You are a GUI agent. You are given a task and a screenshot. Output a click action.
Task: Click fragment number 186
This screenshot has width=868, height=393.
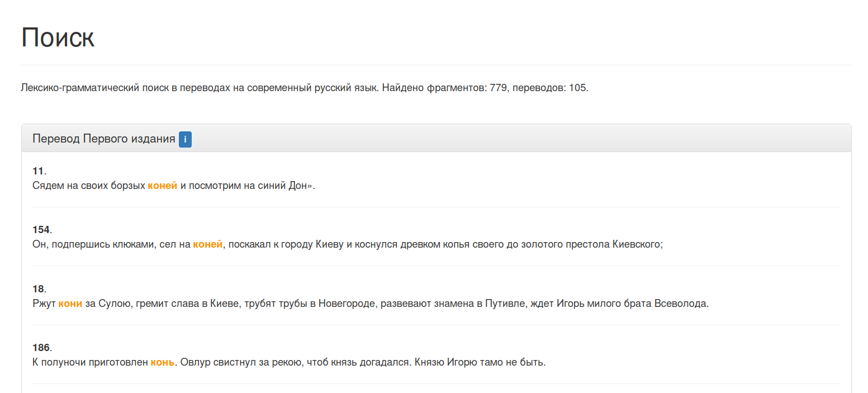(41, 348)
